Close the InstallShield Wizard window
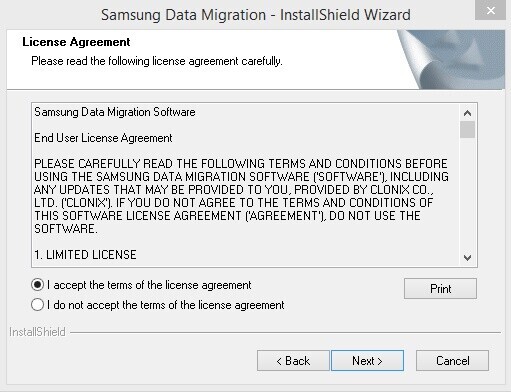The height and width of the screenshot is (392, 511). pyautogui.click(x=490, y=10)
